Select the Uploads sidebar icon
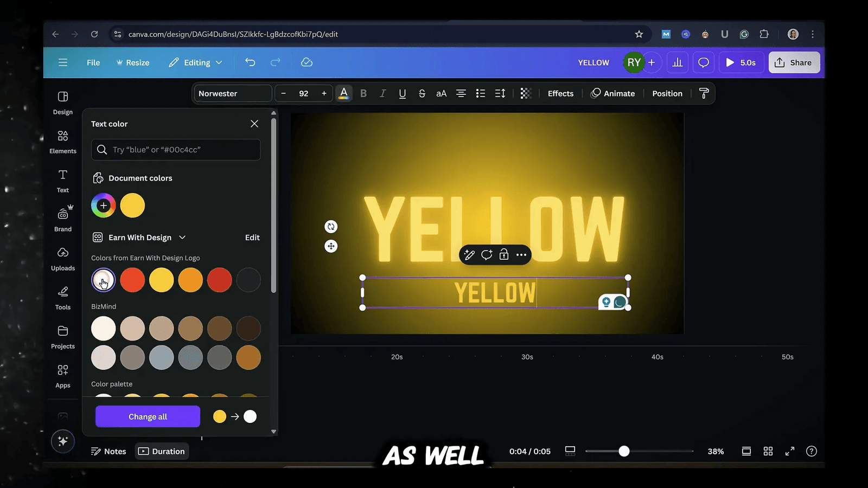Screen dimensions: 868x488 click(62, 259)
